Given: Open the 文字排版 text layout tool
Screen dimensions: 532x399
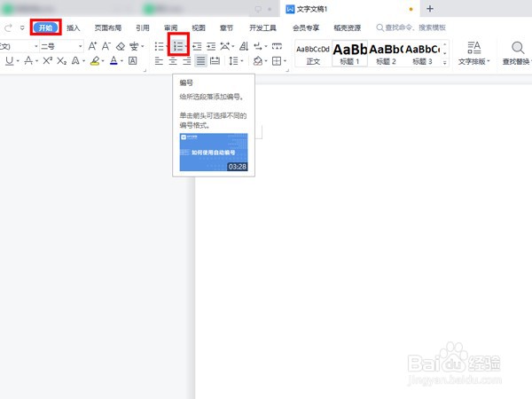Looking at the screenshot, I should tap(474, 53).
